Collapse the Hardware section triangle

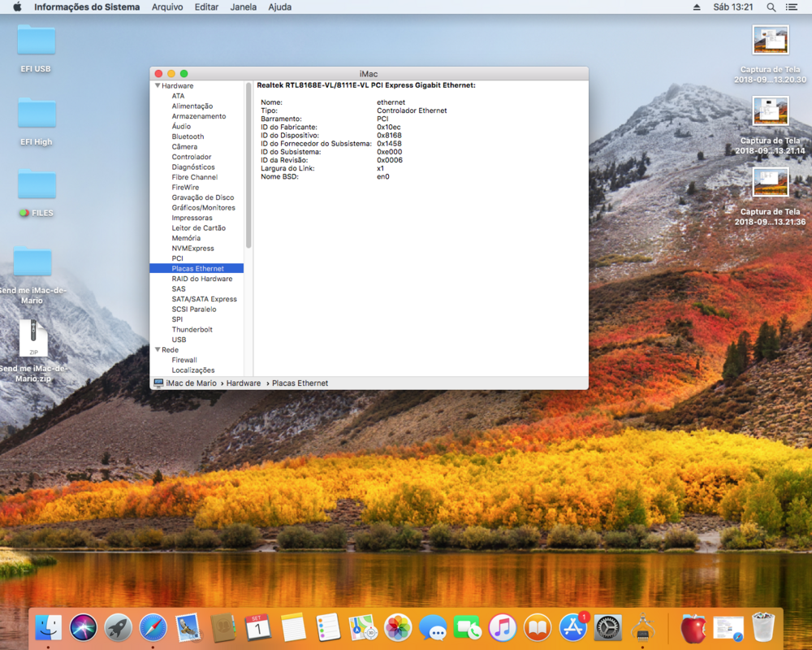coord(158,86)
